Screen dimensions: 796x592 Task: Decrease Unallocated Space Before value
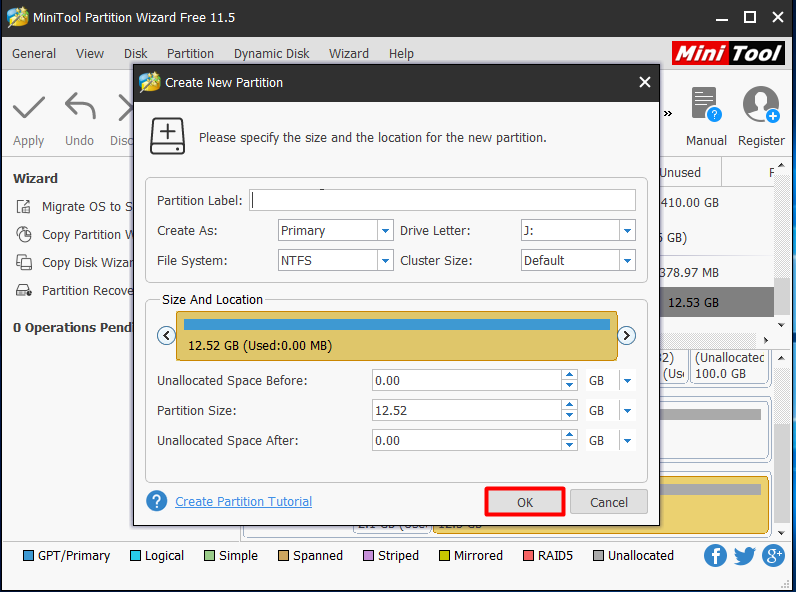coord(570,386)
